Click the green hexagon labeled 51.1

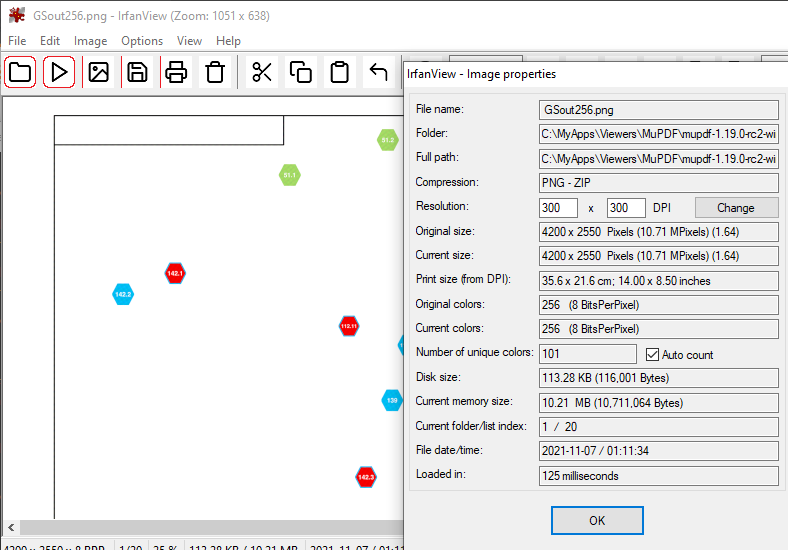(x=289, y=175)
